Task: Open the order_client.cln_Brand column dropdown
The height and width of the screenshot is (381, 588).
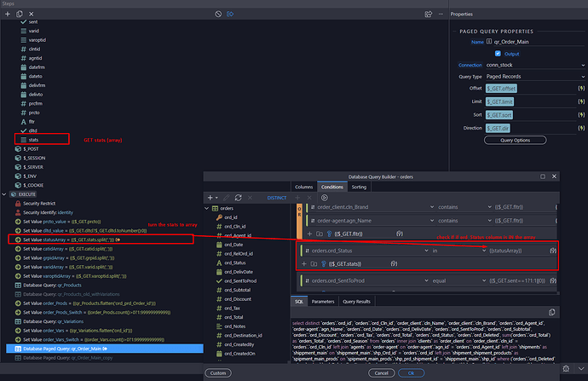Action: (x=375, y=207)
